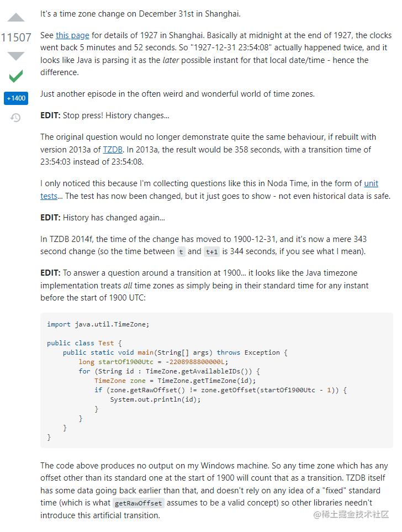Click the 'public static void main' line
The height and width of the screenshot is (532, 402).
coord(175,352)
